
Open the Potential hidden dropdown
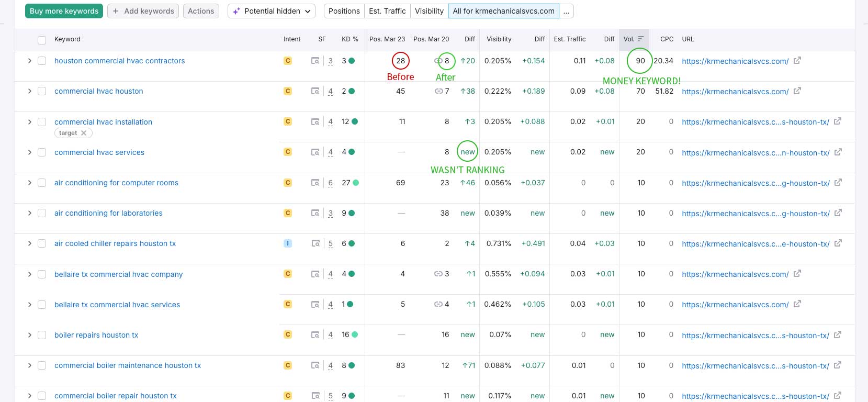272,11
